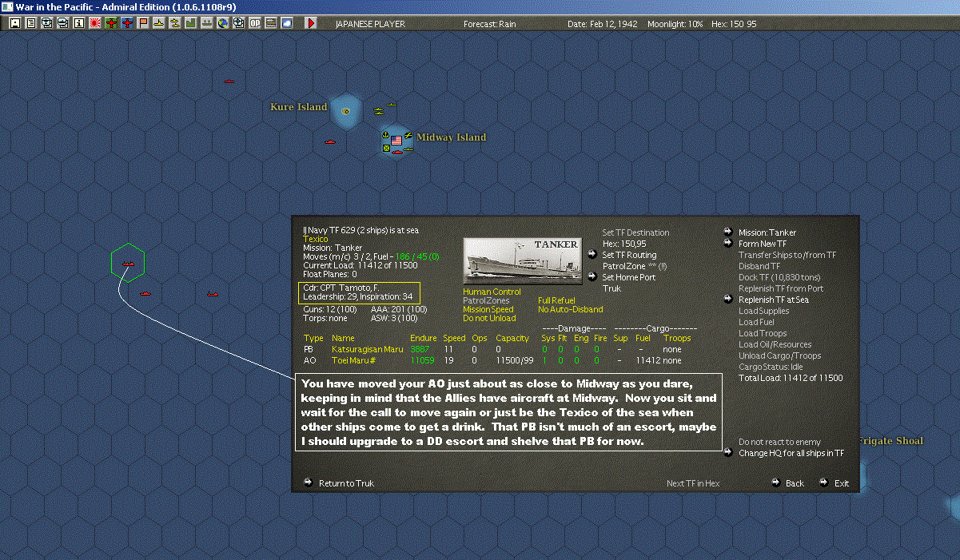The width and height of the screenshot is (960, 560).
Task: Click Return to Truk
Action: click(x=346, y=483)
